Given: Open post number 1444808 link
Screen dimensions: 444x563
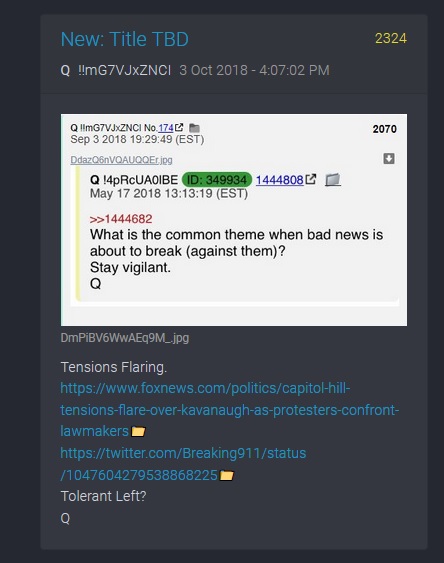Looking at the screenshot, I should 280,180.
